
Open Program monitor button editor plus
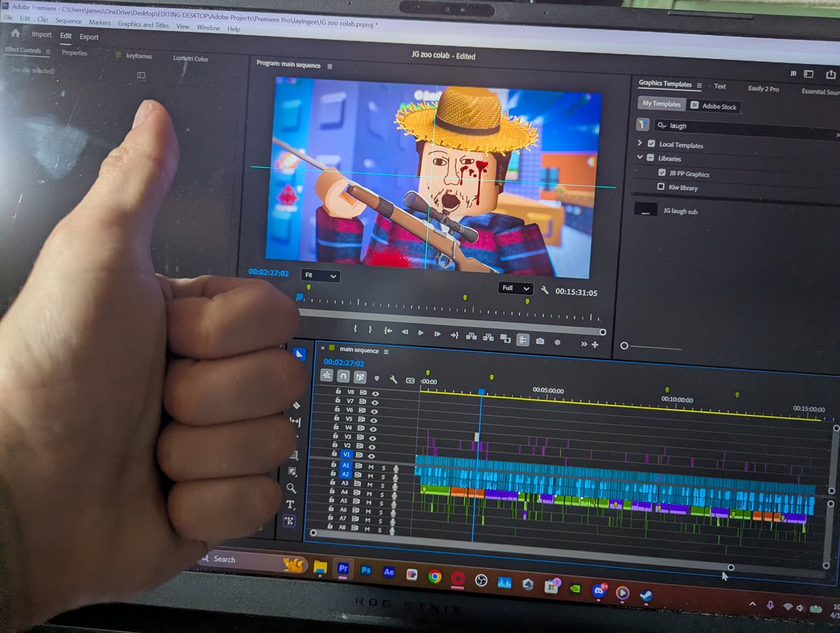point(595,345)
